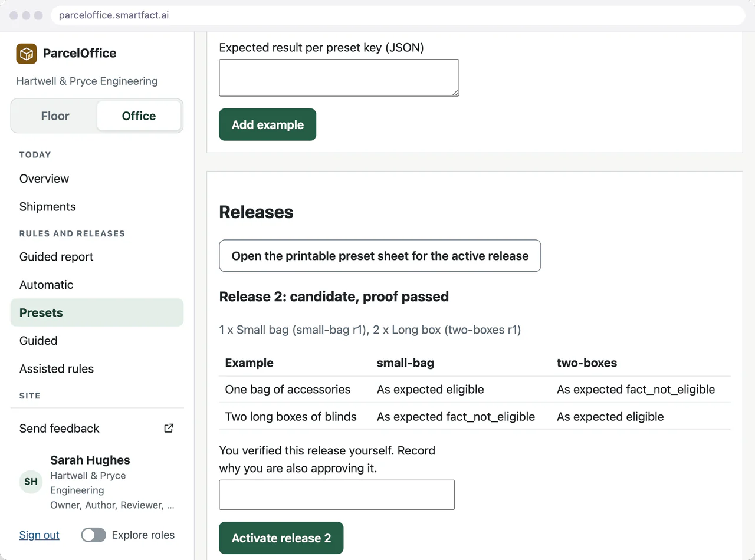Click the 'Release 2: candidate, proof passed' heading
The image size is (755, 560).
click(x=334, y=297)
